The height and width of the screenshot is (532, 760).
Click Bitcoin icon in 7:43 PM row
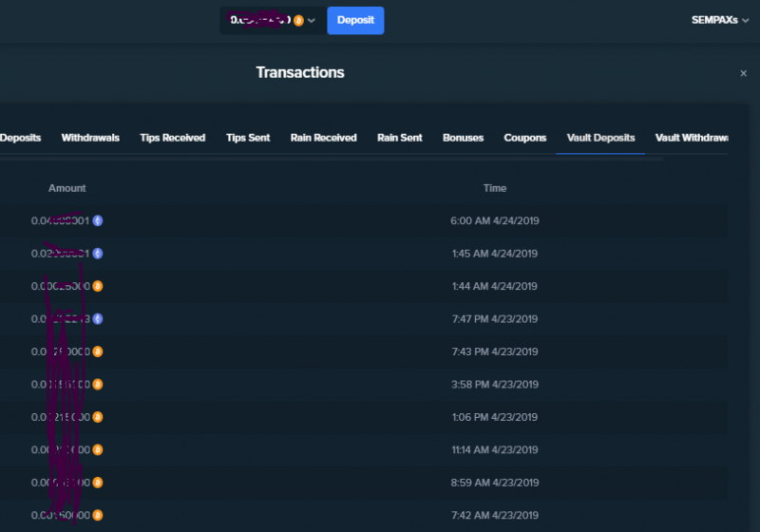[x=98, y=351]
